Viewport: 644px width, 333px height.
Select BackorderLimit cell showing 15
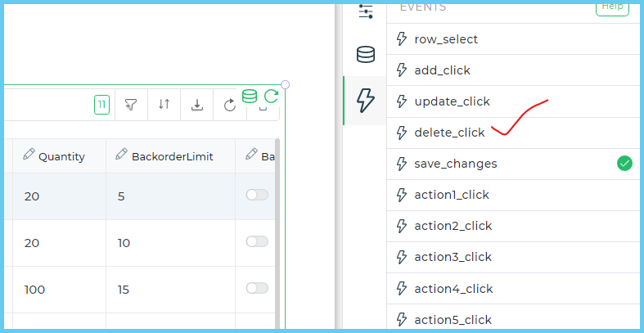tap(170, 290)
